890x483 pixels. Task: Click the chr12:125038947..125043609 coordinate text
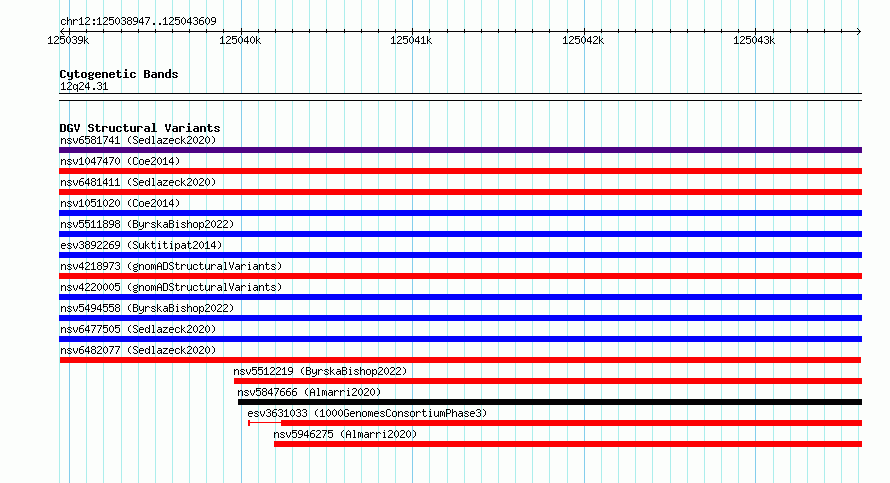point(138,21)
